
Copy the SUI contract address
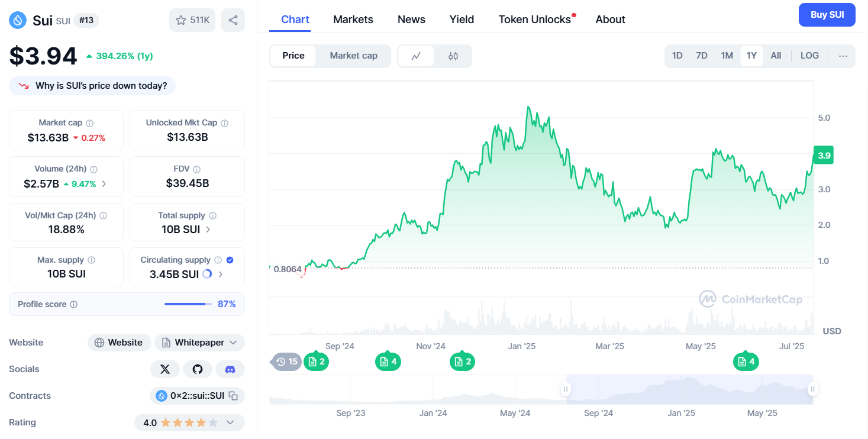(x=233, y=396)
